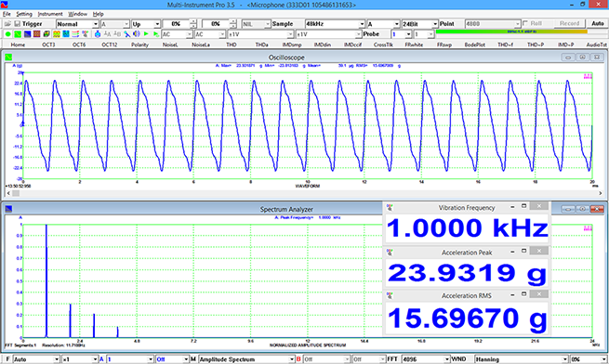
Task: Click the blue probe tool icon
Action: point(127,34)
